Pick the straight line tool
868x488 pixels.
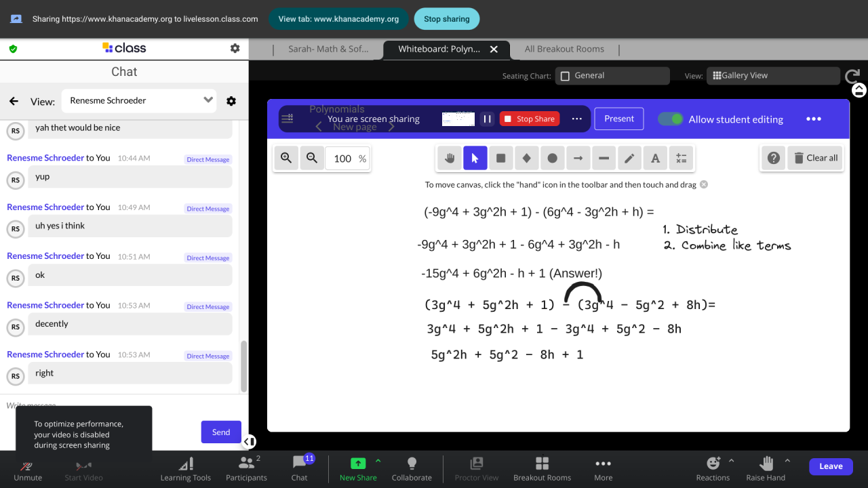pos(604,158)
